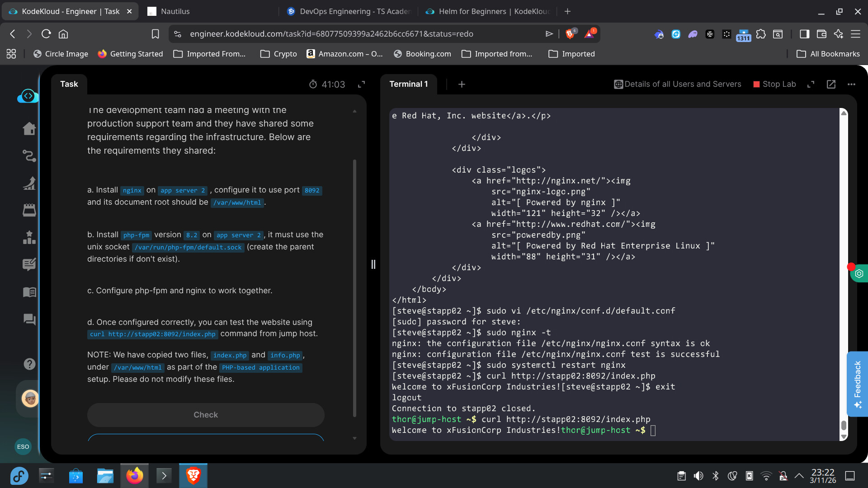This screenshot has width=868, height=488.
Task: Select the Terminal 1 tab
Action: pos(408,84)
